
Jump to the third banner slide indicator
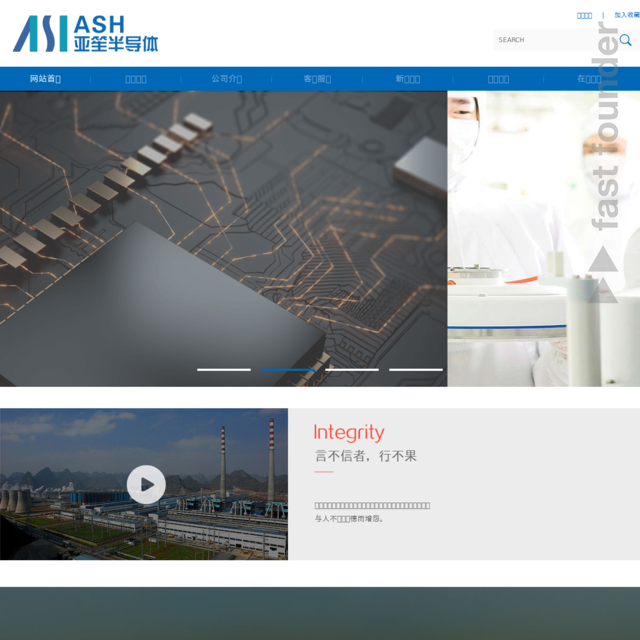tap(352, 369)
